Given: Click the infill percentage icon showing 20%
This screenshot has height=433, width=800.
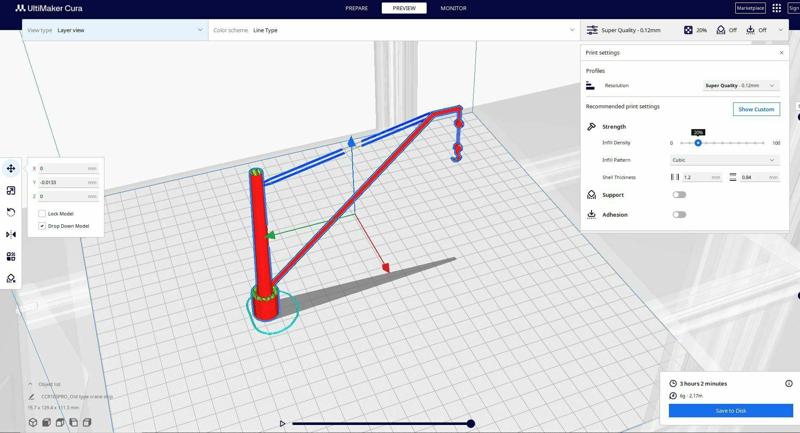Looking at the screenshot, I should (688, 30).
